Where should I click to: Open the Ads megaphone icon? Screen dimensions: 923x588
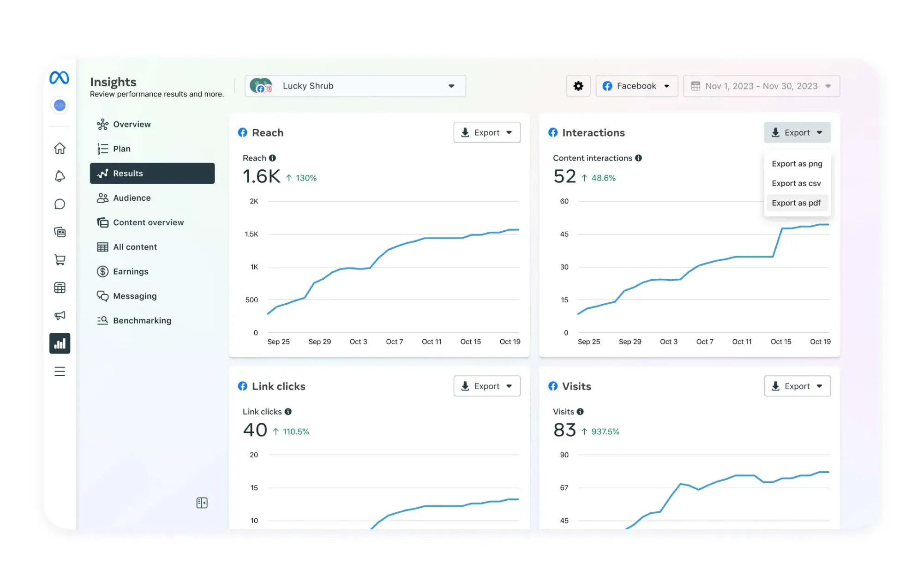coord(60,316)
